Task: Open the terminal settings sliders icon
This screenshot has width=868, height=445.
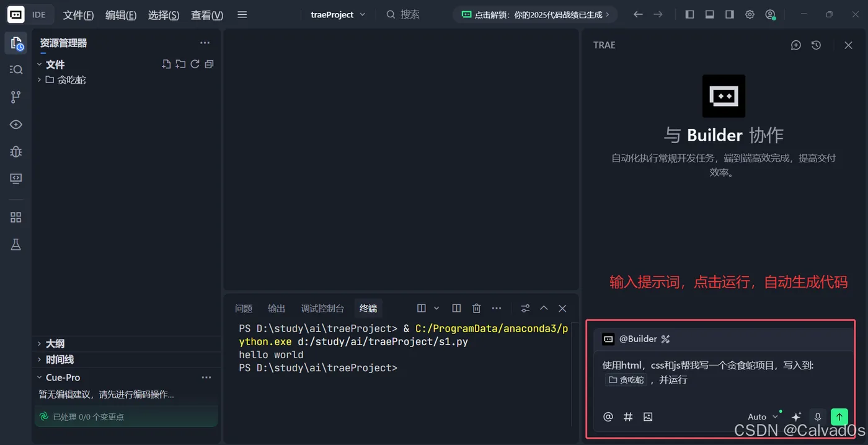Action: (525, 308)
